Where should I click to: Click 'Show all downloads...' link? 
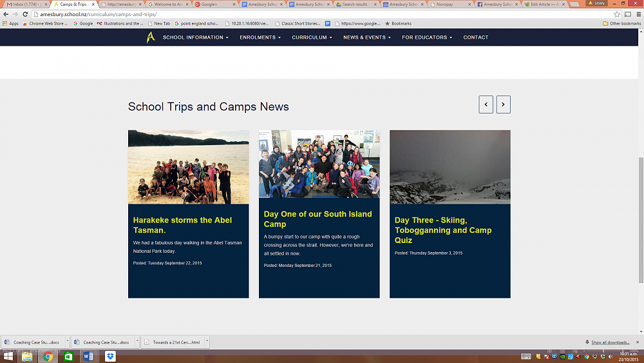pyautogui.click(x=610, y=342)
